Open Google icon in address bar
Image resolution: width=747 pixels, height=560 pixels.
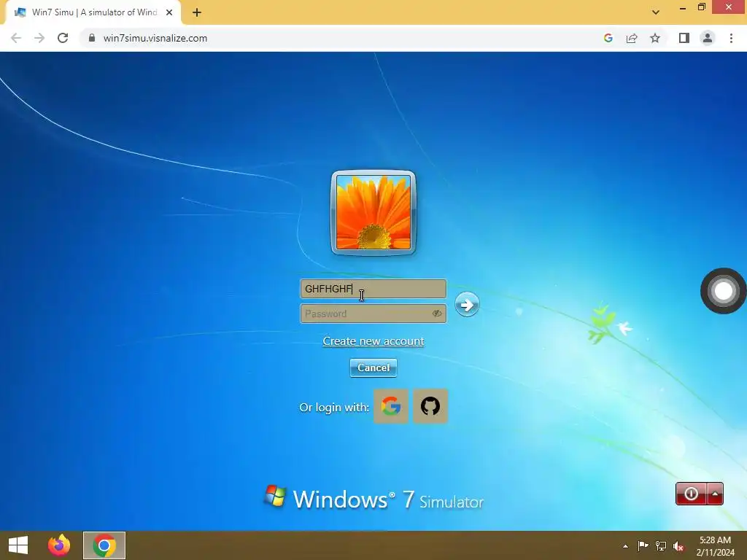(608, 38)
